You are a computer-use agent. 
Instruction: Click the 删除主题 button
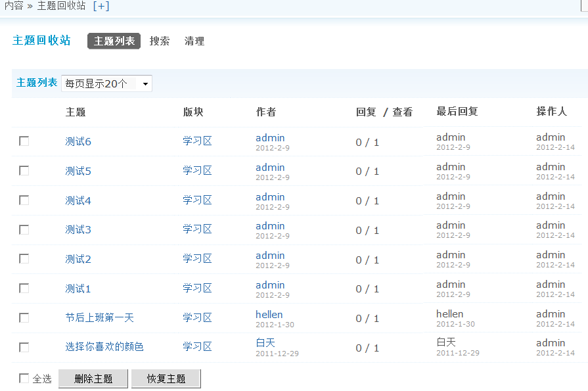pos(93,379)
